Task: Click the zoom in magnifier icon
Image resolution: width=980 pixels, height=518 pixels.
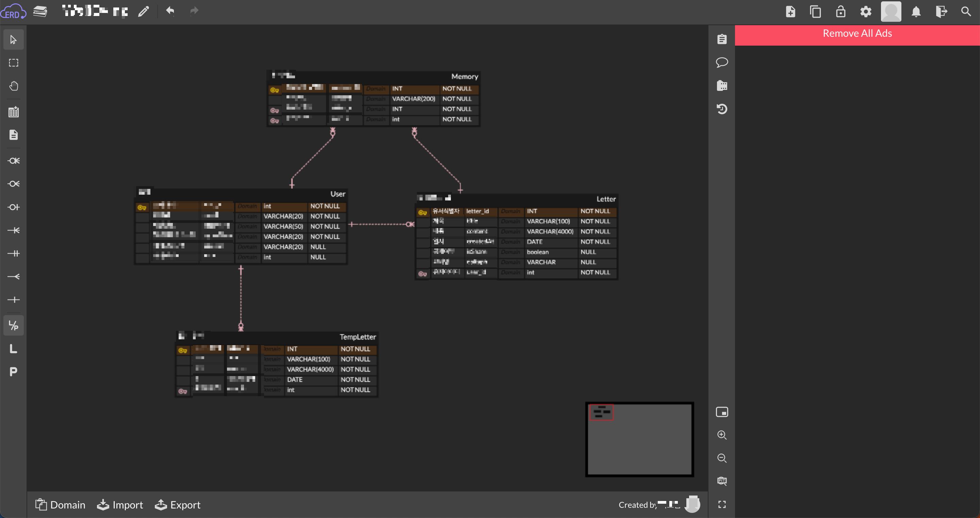Action: click(722, 435)
